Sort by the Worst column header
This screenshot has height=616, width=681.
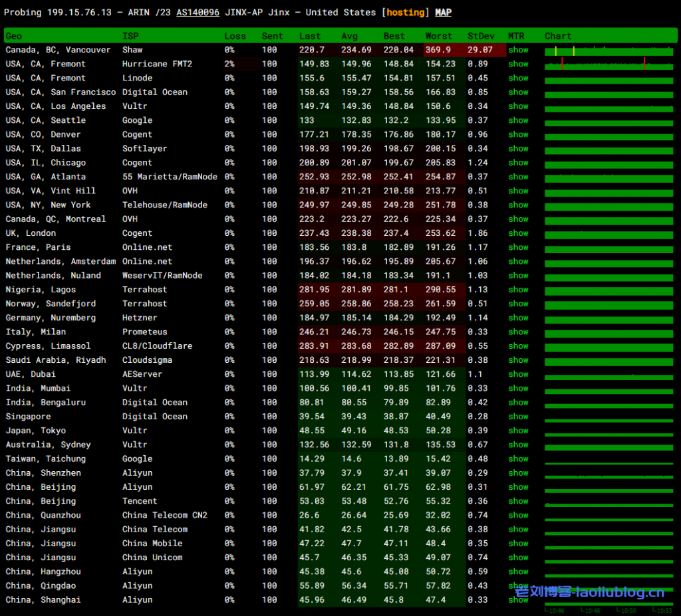click(439, 36)
